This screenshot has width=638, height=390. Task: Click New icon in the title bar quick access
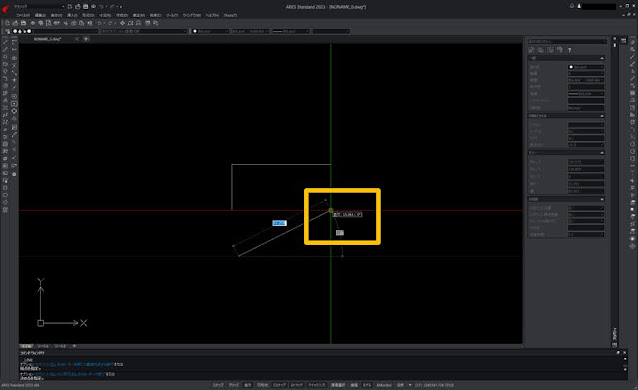(x=70, y=7)
